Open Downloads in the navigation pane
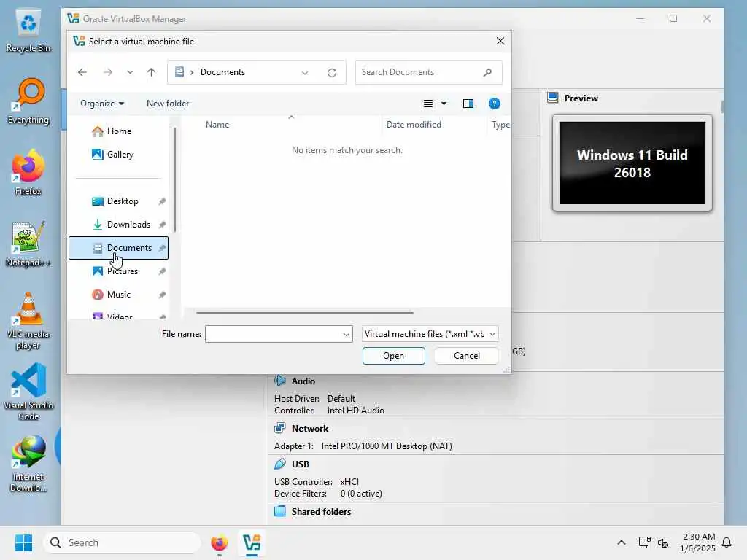747x560 pixels. (x=119, y=225)
